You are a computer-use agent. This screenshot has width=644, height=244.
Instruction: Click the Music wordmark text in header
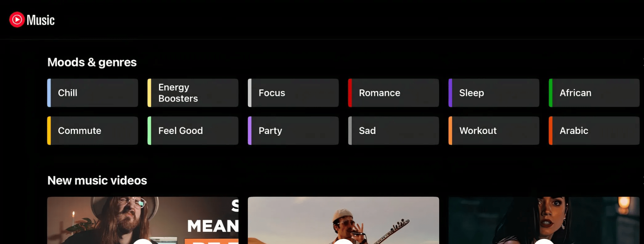tap(41, 20)
